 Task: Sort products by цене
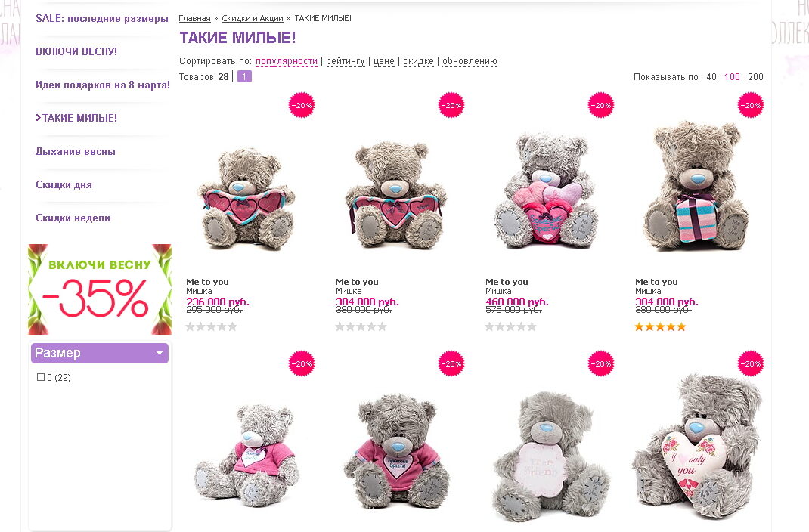pyautogui.click(x=384, y=61)
